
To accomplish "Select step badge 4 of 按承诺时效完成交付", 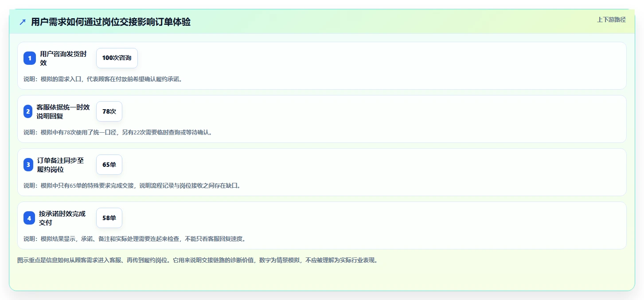I will [29, 218].
